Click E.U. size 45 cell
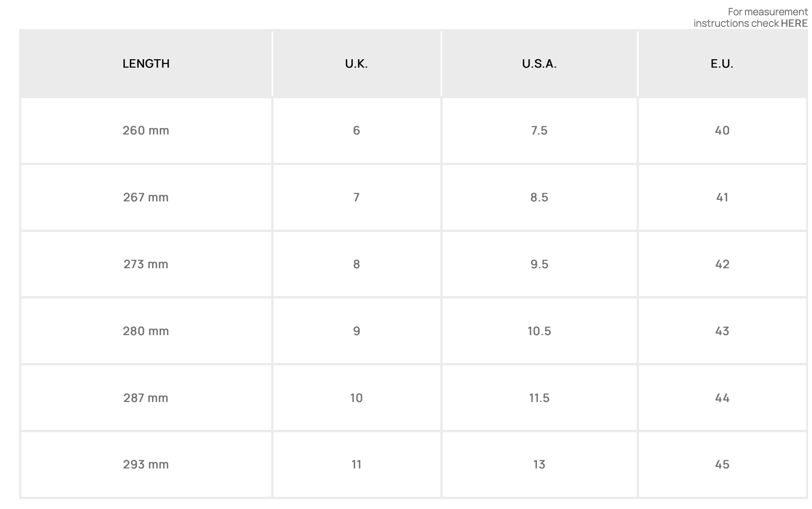 722,464
